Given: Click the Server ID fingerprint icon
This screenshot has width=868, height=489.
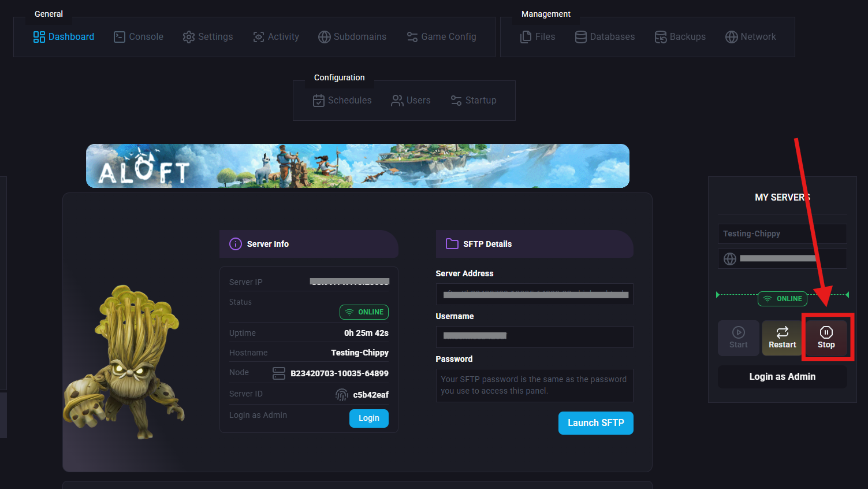Looking at the screenshot, I should 342,395.
